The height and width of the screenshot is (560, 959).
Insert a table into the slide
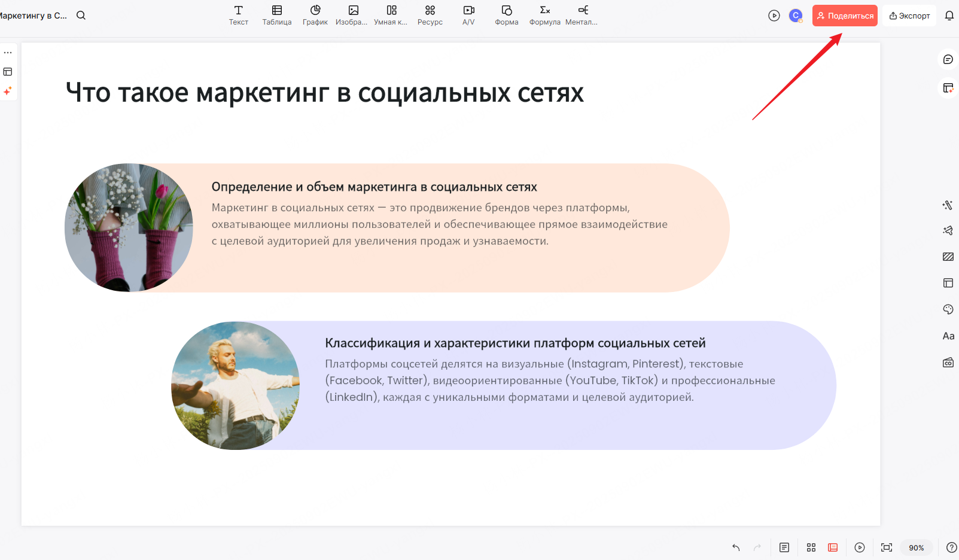coord(276,15)
